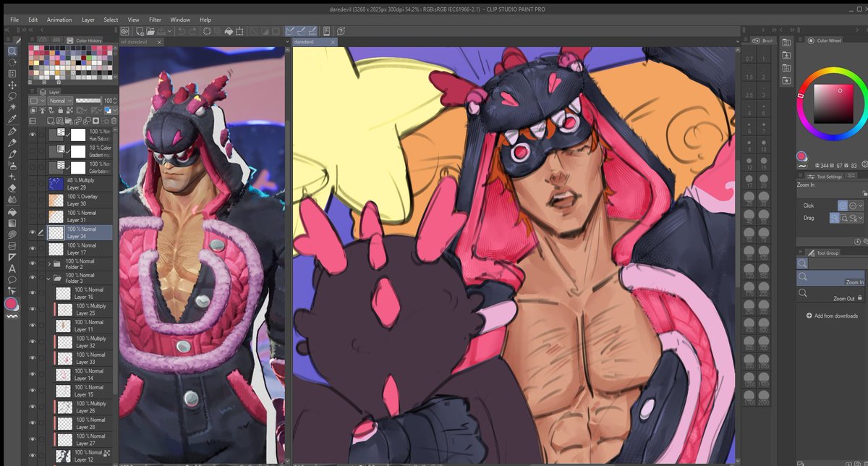Screen dimensions: 868x466
Task: Select the Color Wheel tab
Action: [825, 41]
